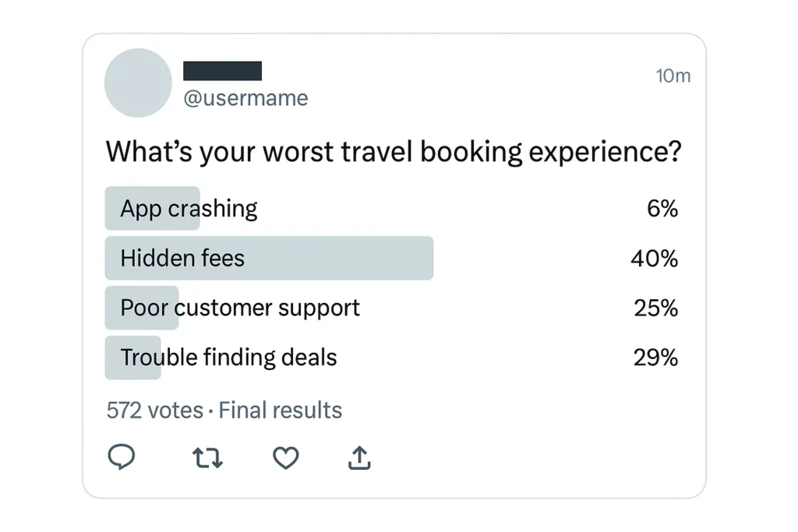Click the 40% result for Hidden fees

655,259
